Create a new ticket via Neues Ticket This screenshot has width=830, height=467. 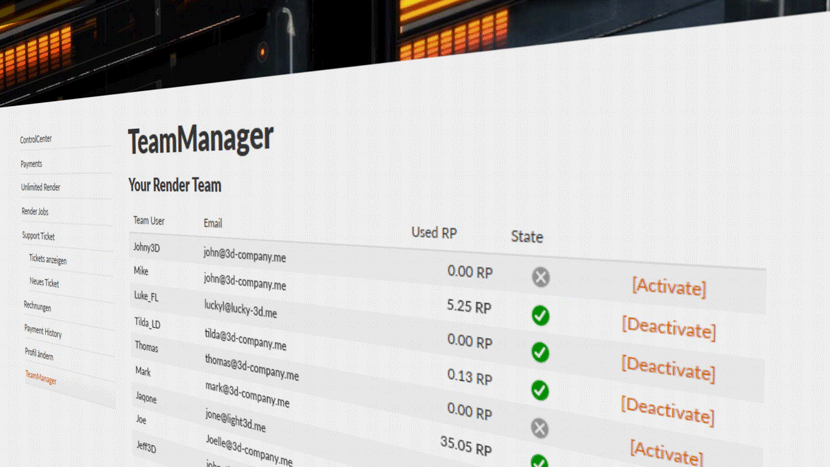click(45, 283)
